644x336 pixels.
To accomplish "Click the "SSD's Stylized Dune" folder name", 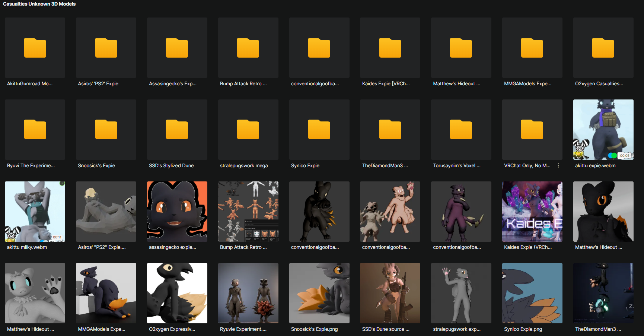I will point(171,166).
